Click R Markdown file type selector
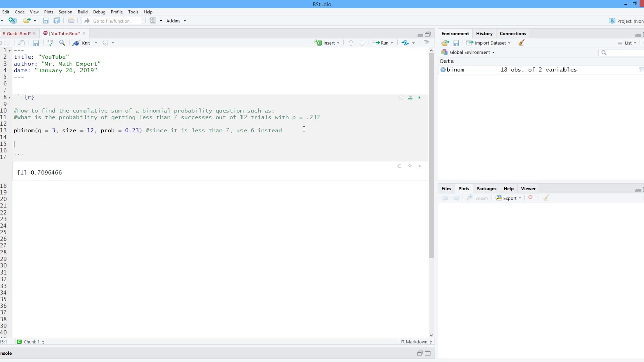Image resolution: width=644 pixels, height=362 pixels. point(416,342)
